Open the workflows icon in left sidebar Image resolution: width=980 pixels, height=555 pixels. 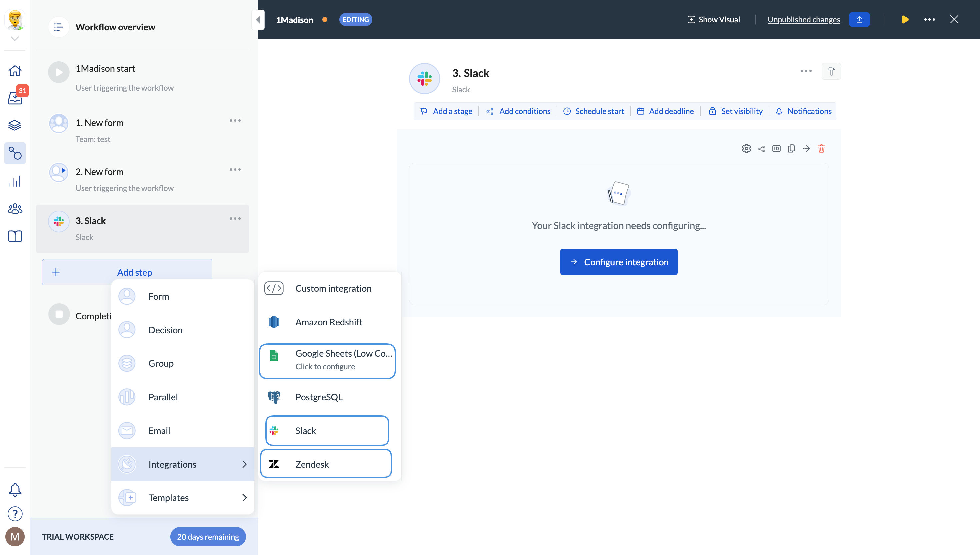15,153
